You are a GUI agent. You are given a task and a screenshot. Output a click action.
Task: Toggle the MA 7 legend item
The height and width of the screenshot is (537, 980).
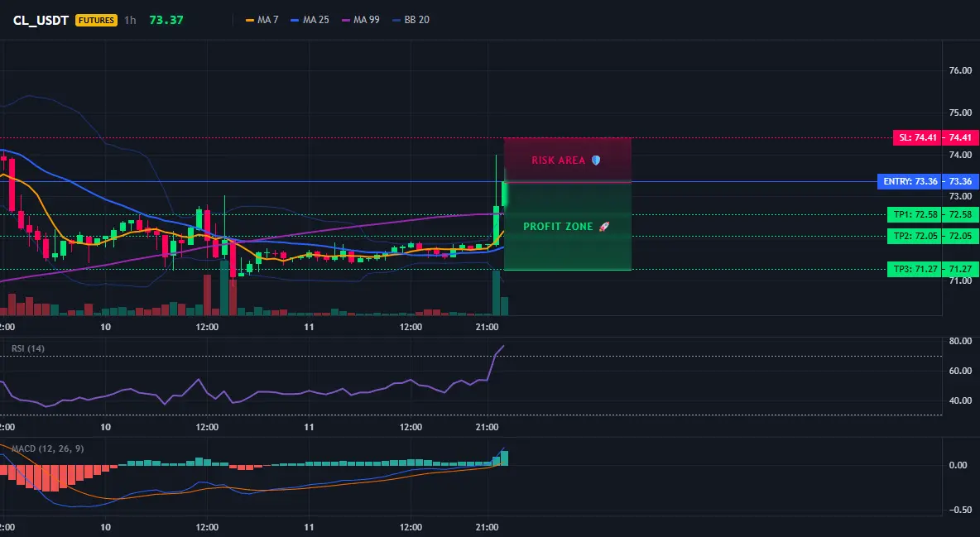click(x=262, y=20)
